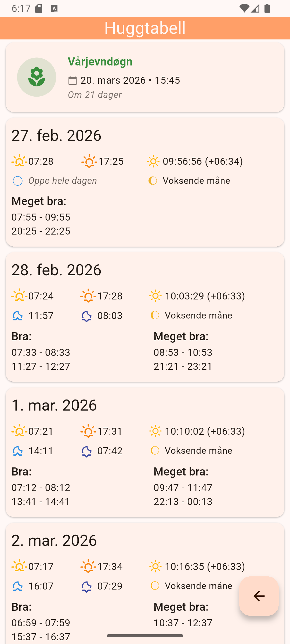The width and height of the screenshot is (290, 644).
Task: Tap the moonrise icon next to 11:57
Action: 18,316
